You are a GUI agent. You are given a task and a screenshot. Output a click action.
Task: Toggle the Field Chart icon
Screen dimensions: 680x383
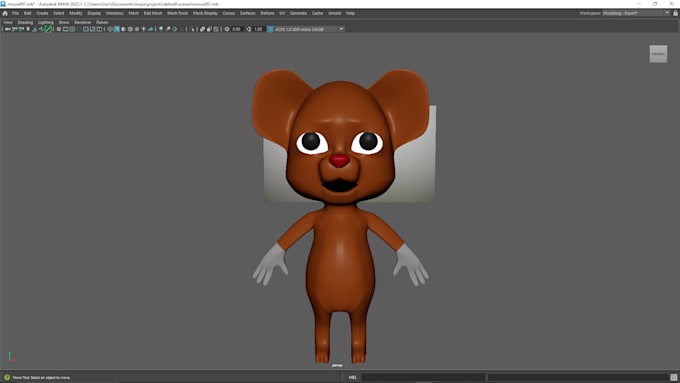click(86, 29)
